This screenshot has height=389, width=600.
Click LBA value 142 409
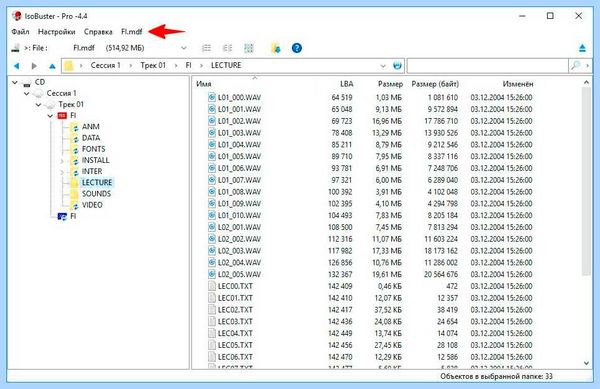click(340, 286)
